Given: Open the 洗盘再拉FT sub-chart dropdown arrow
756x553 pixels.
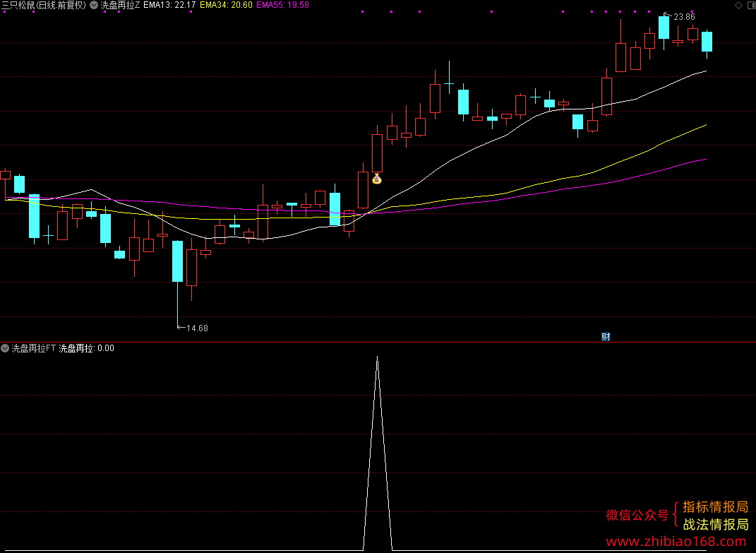Looking at the screenshot, I should [5, 348].
